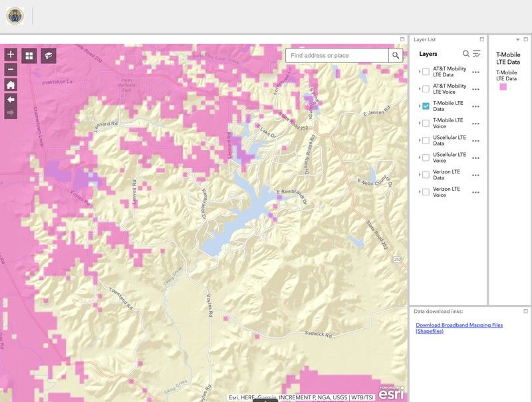Open the measurement tool icon
532x402 pixels.
click(x=49, y=56)
